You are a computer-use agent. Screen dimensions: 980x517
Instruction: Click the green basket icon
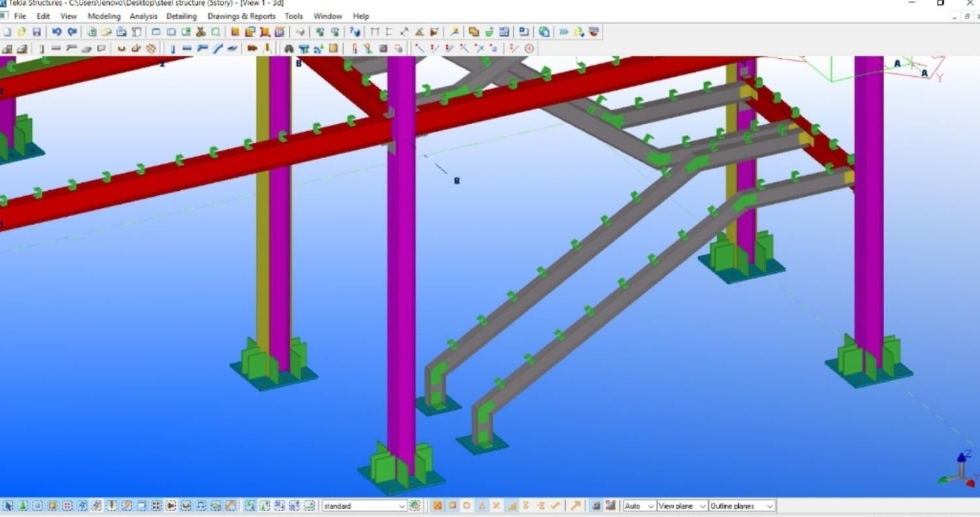[x=489, y=31]
